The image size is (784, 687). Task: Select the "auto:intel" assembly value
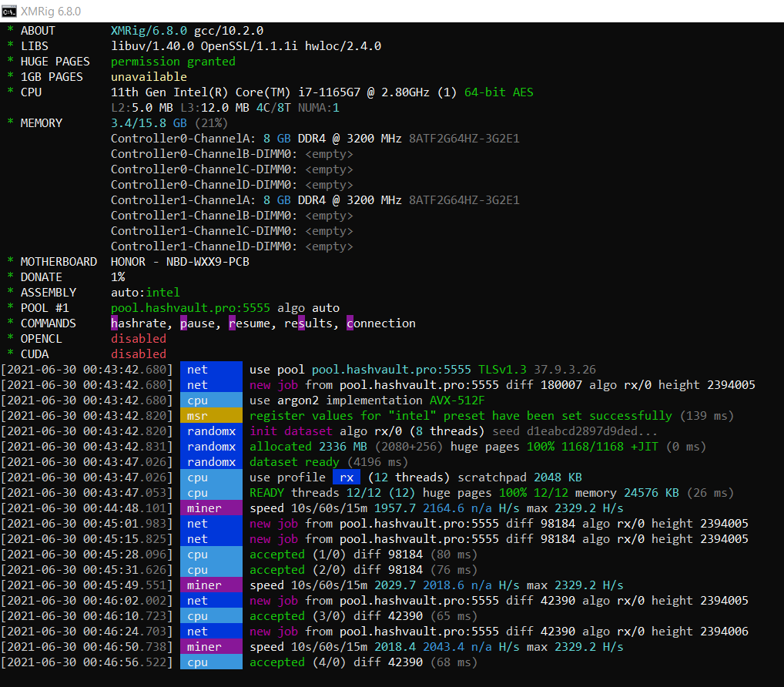click(x=146, y=293)
